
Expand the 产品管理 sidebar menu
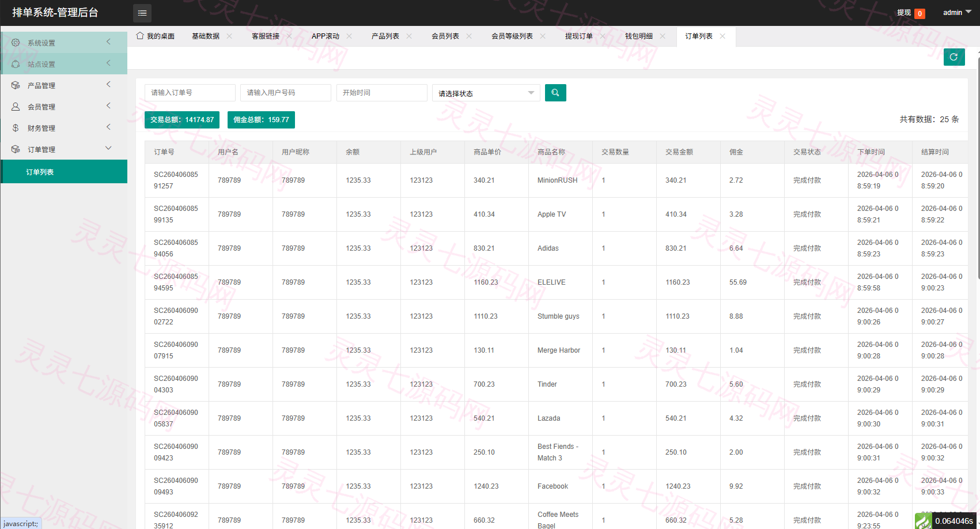(x=64, y=85)
